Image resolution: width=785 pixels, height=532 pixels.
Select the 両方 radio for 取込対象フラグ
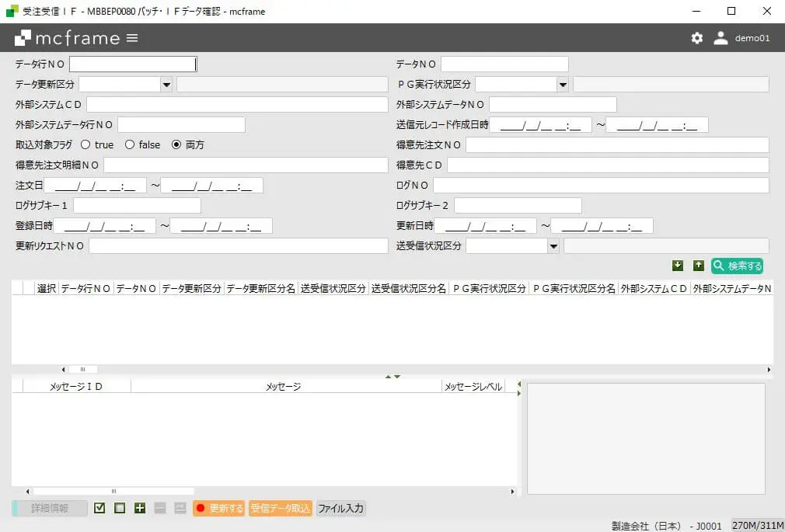tap(176, 144)
